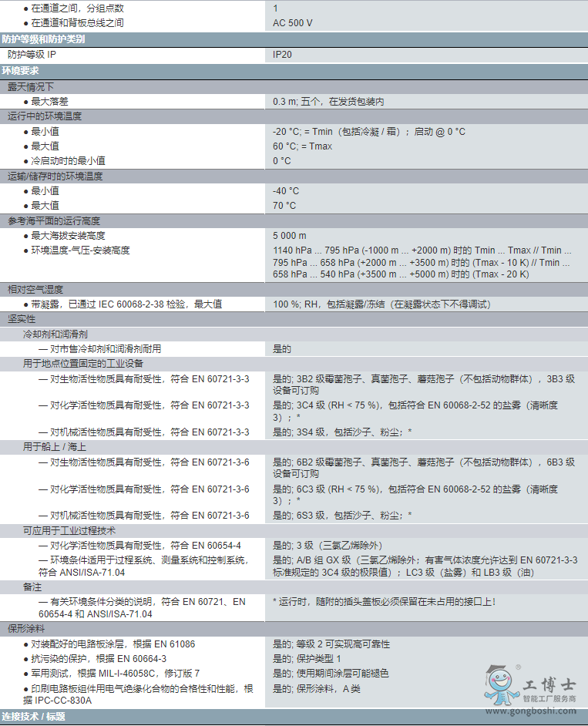Viewport: 588px width, 726px height.
Task: Select the 保形涂料 subsection heading
Action: (26, 628)
